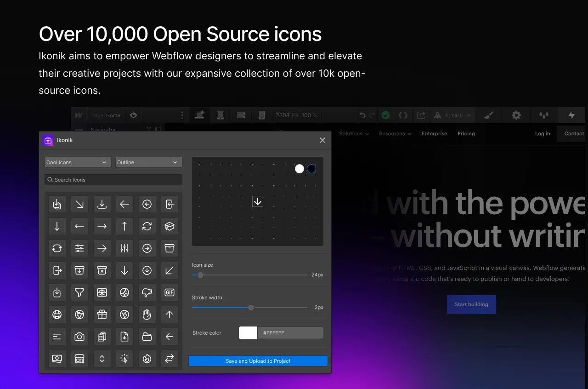Pick the file download icon
Screen dimensions: 588x389
[124, 337]
